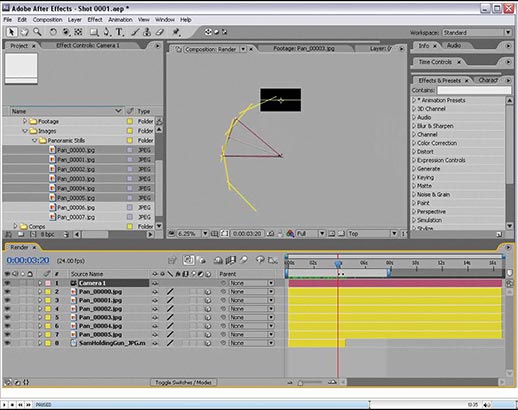Select the Selection arrow tool
The image size is (518, 410).
point(11,32)
